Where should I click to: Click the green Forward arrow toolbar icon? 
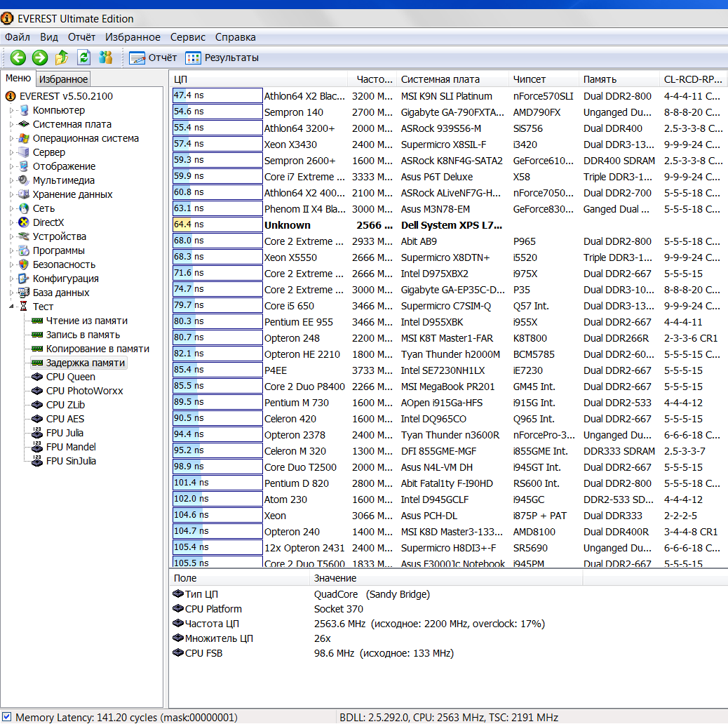[40, 58]
